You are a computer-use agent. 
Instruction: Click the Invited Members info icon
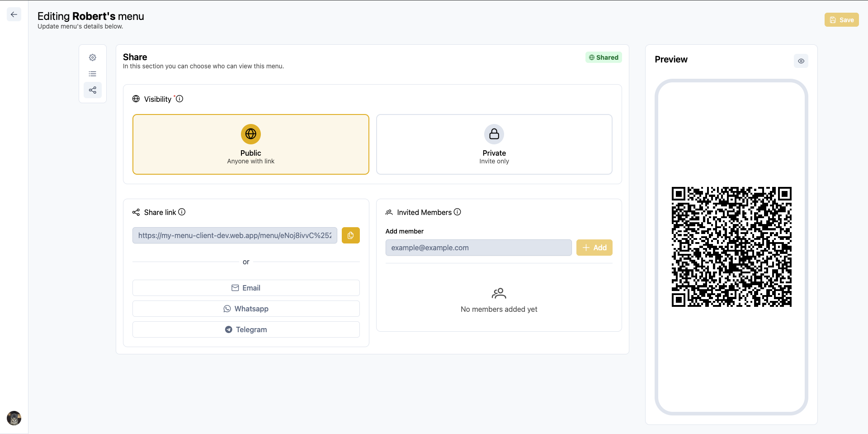coord(458,212)
